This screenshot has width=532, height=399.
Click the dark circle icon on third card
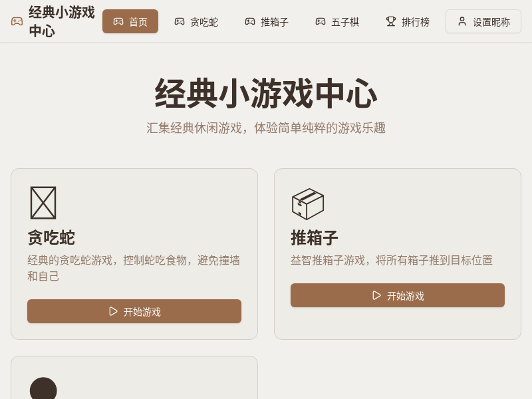point(43,390)
